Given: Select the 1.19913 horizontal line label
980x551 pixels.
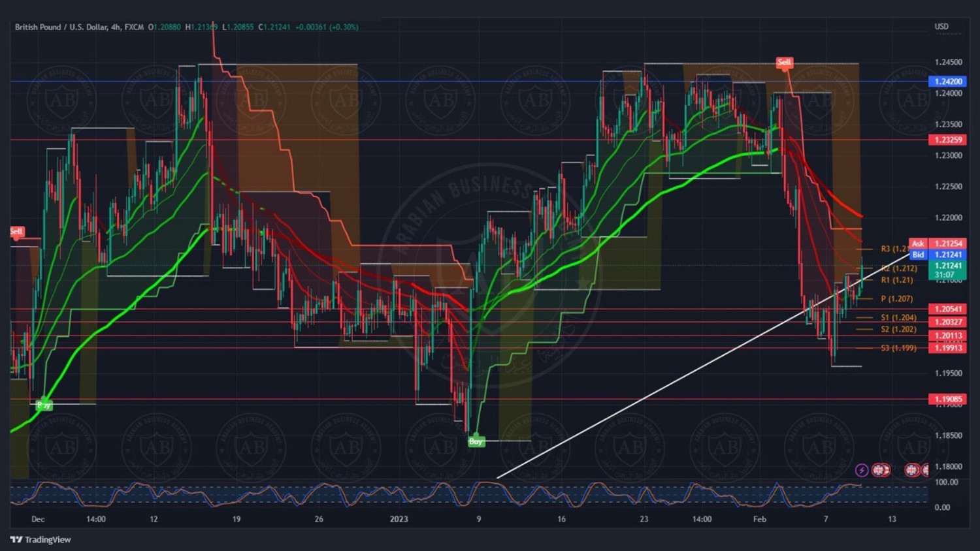Looking at the screenshot, I should click(947, 348).
